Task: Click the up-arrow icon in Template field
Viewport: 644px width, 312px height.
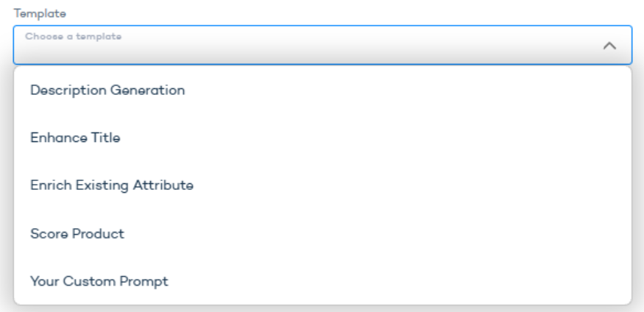Action: click(x=609, y=46)
